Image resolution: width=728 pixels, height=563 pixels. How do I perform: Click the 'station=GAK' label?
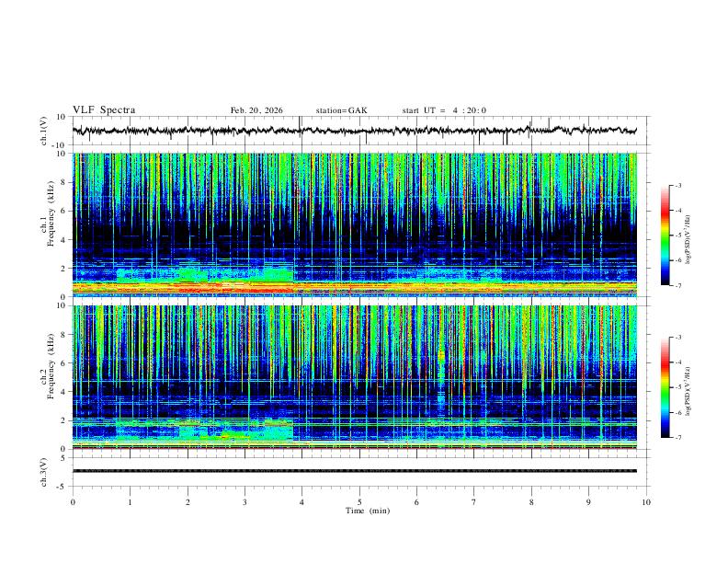tap(341, 110)
